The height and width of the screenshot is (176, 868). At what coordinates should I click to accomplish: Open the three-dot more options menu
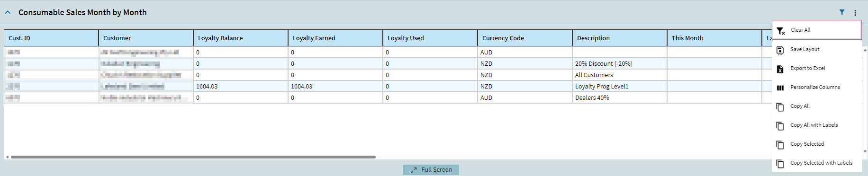[x=855, y=13]
